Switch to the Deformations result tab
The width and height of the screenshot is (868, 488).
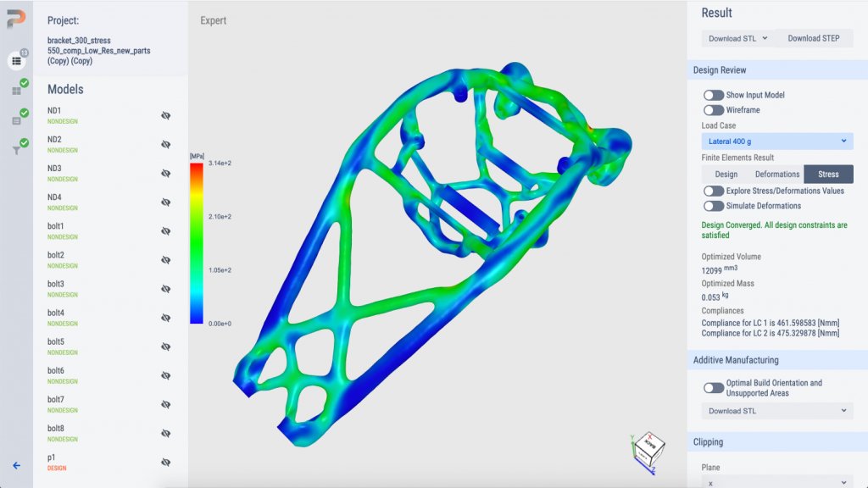coord(777,175)
